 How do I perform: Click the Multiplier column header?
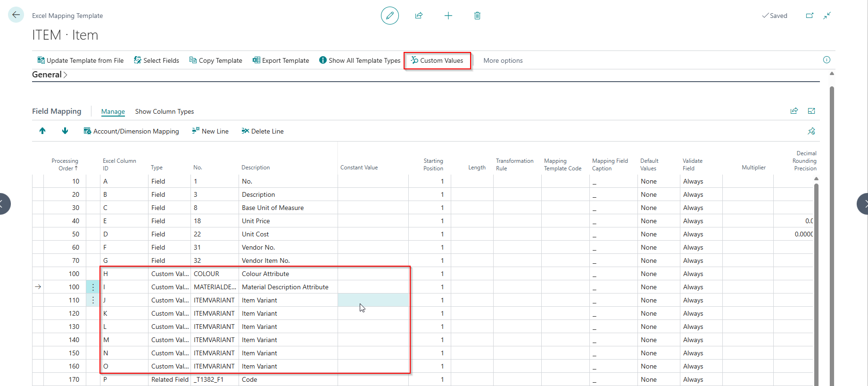tap(753, 168)
